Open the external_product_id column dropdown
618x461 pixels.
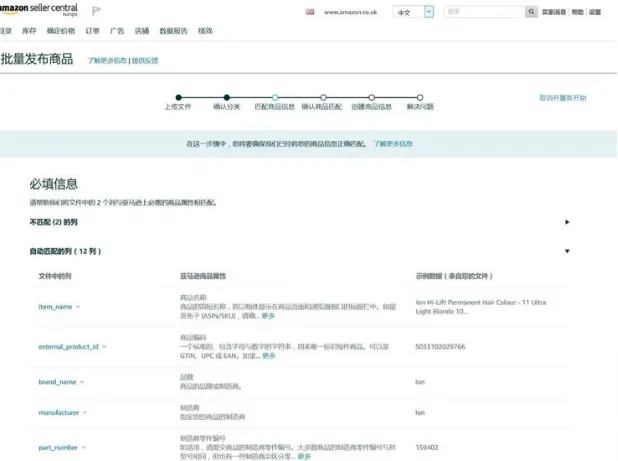tap(73, 347)
